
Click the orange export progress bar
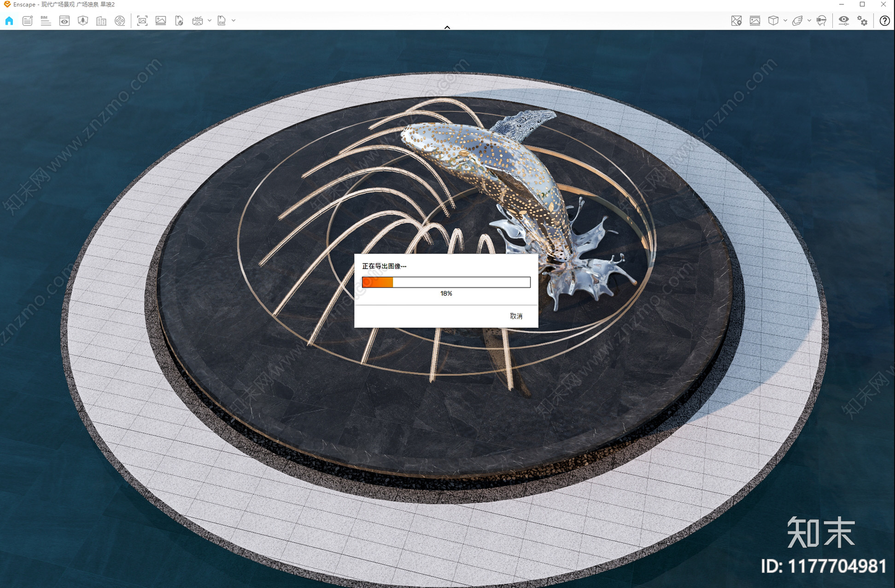pyautogui.click(x=446, y=282)
